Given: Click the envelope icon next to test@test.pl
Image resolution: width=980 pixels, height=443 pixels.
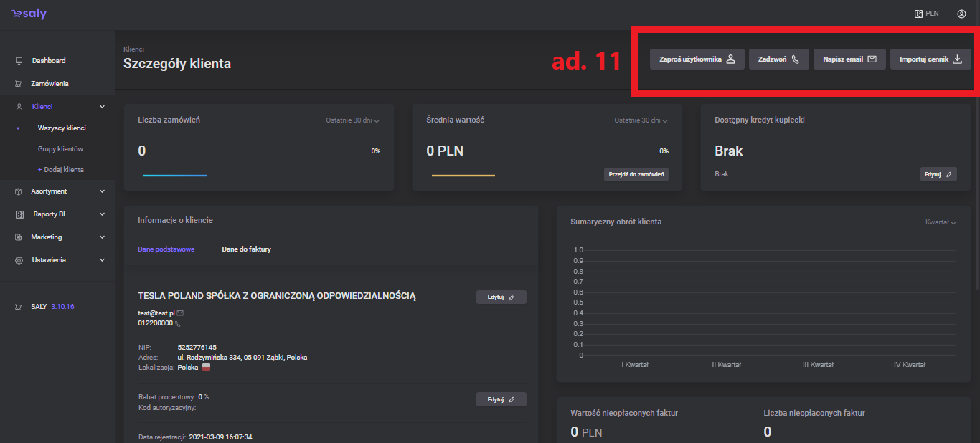Looking at the screenshot, I should 180,313.
